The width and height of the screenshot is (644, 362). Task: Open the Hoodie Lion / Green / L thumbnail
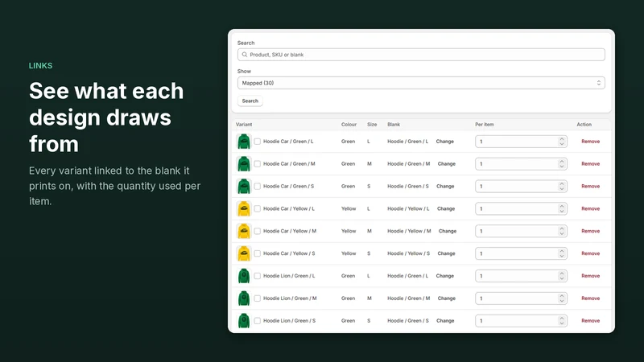coord(244,276)
